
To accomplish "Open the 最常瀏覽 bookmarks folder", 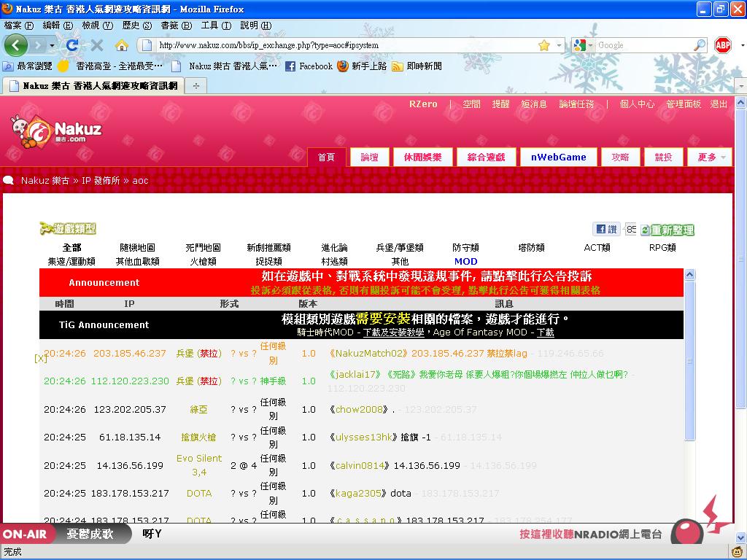I will (27, 66).
